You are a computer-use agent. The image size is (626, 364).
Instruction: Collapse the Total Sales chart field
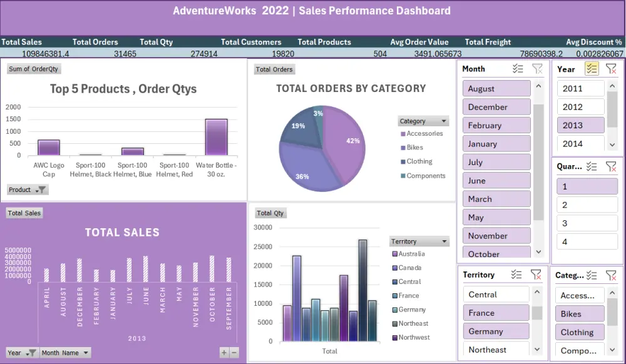[234, 353]
